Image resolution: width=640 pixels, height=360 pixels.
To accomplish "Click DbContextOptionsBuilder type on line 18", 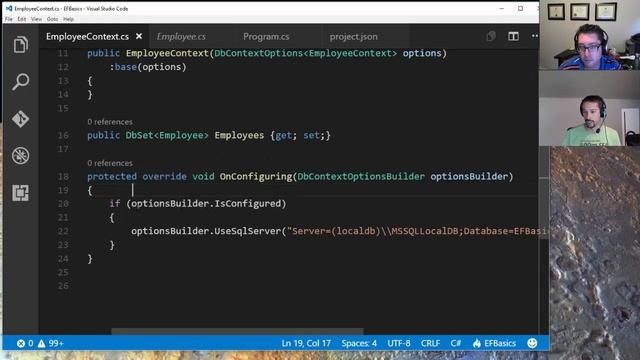I will click(x=361, y=176).
